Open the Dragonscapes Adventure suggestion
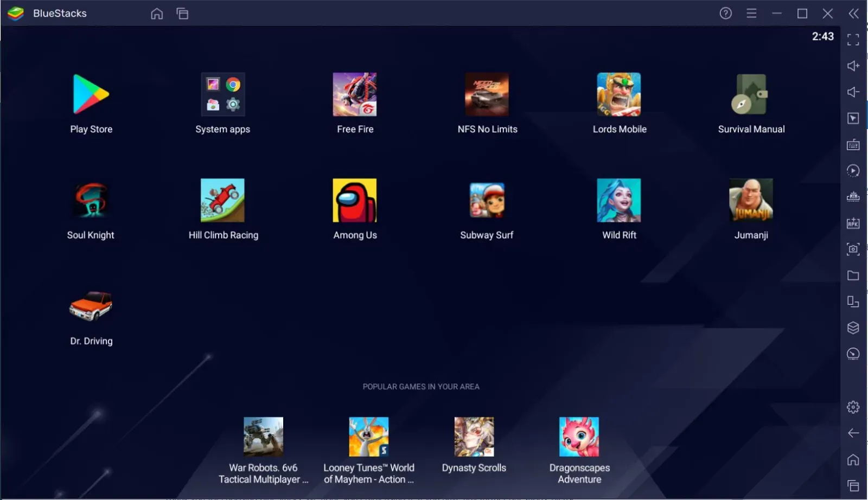The width and height of the screenshot is (868, 500). pyautogui.click(x=579, y=437)
